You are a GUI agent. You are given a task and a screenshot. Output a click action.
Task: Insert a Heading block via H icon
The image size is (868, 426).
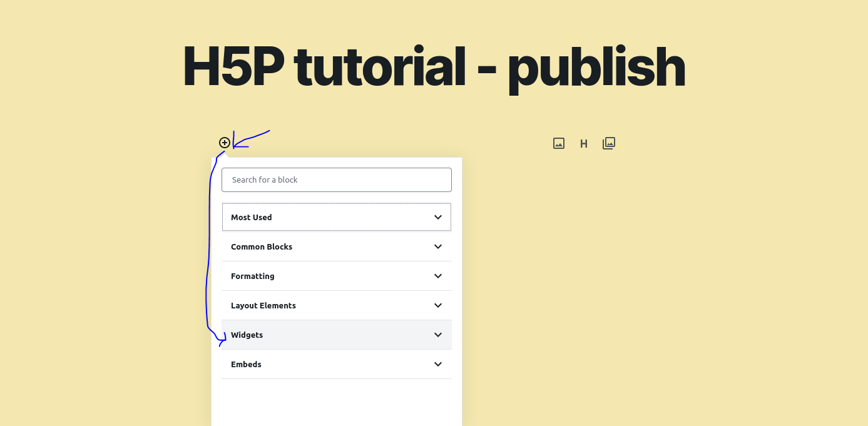click(584, 144)
